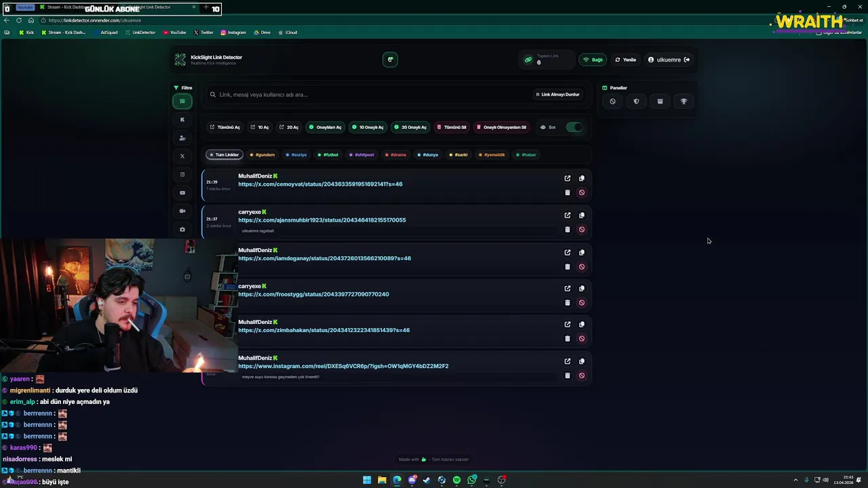This screenshot has height=488, width=868.
Task: Click the Onaylıları Aç button
Action: pos(325,127)
